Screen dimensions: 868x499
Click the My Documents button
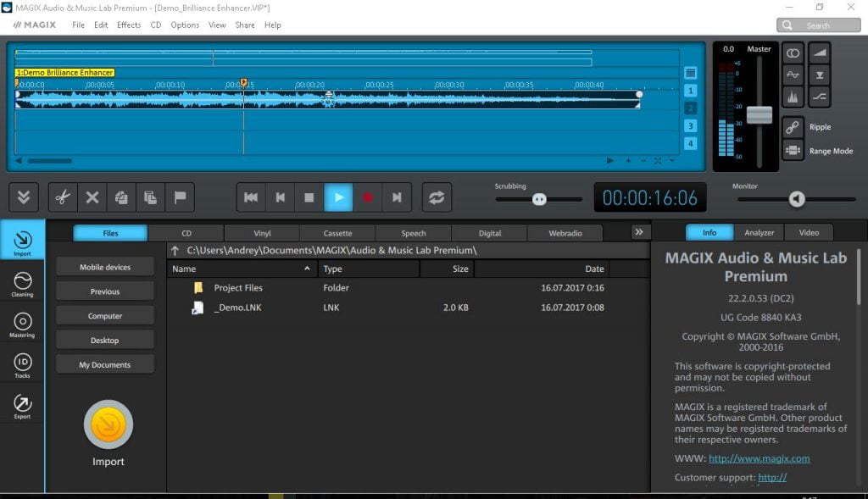tap(105, 364)
